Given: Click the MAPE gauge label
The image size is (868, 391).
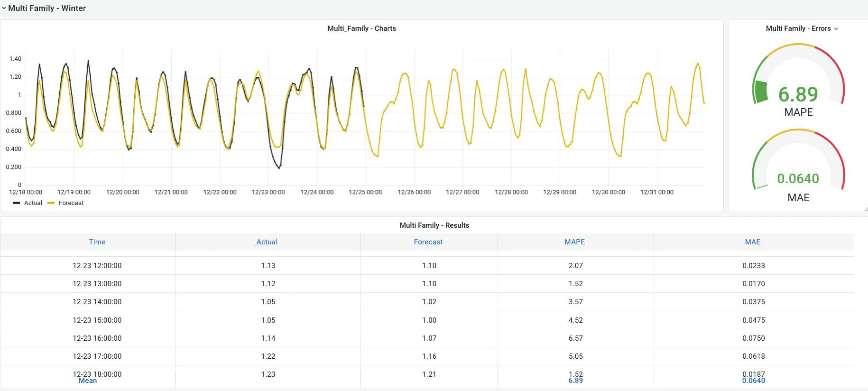Looking at the screenshot, I should [x=799, y=112].
